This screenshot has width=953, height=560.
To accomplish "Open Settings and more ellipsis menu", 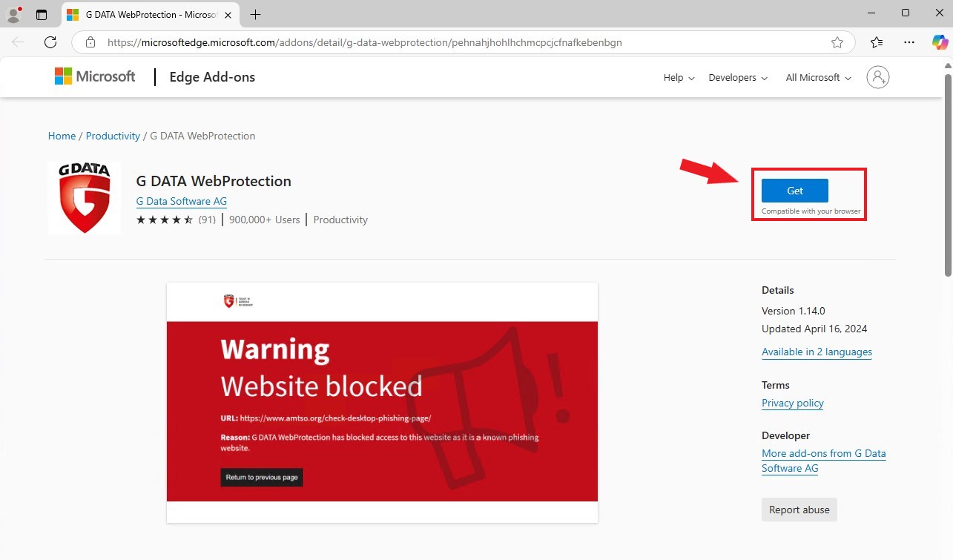I will pos(909,42).
